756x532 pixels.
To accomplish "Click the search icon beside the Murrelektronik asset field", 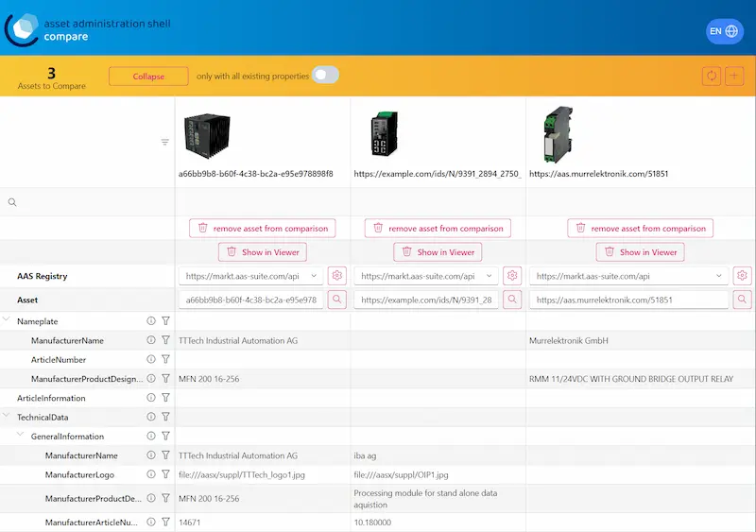I will click(742, 299).
